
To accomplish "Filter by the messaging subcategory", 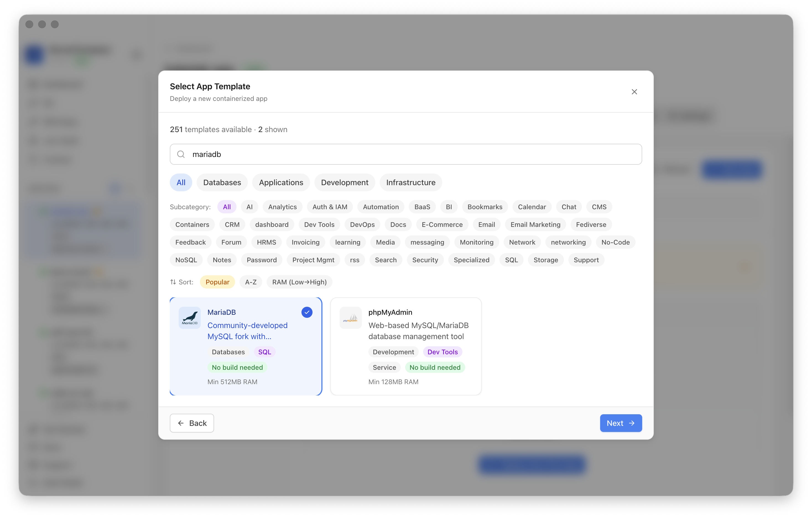I will (427, 242).
